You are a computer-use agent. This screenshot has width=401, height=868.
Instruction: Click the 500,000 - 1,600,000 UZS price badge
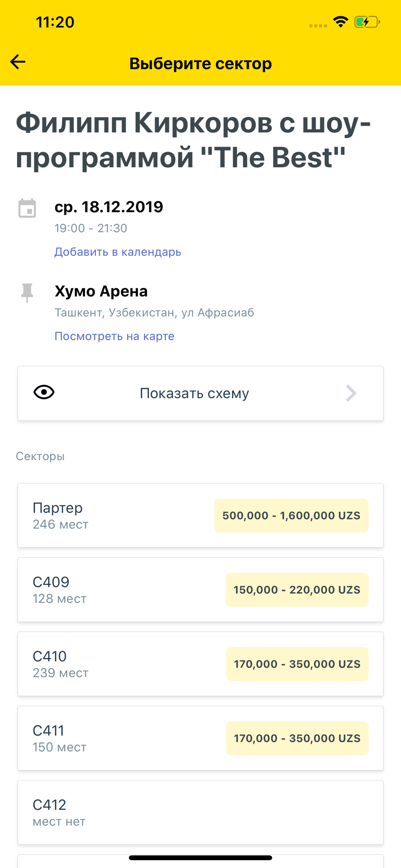[x=291, y=516]
